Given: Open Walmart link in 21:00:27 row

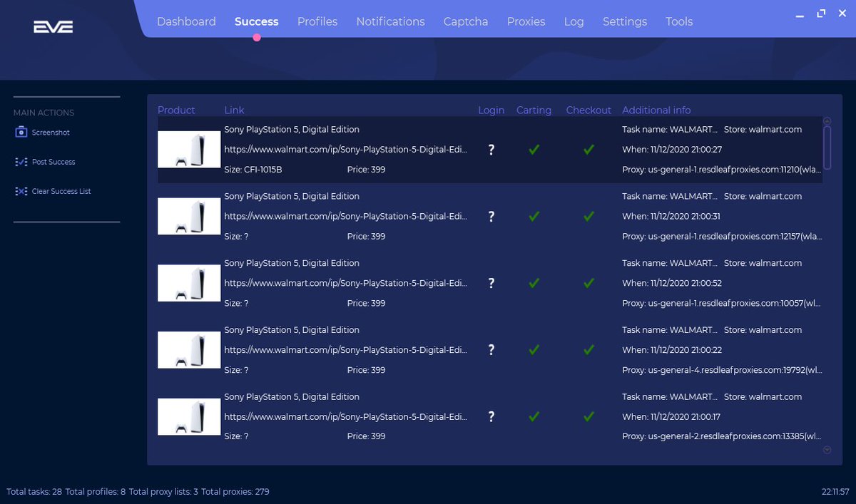Looking at the screenshot, I should coord(346,150).
